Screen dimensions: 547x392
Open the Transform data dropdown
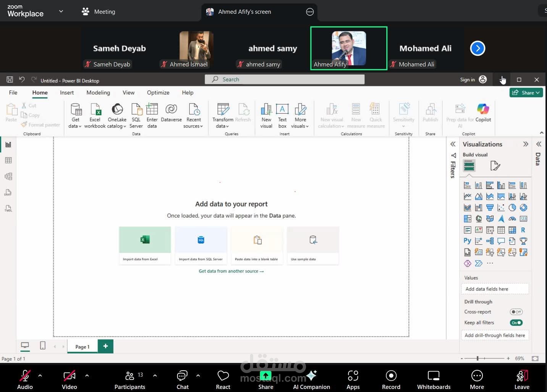click(x=223, y=116)
